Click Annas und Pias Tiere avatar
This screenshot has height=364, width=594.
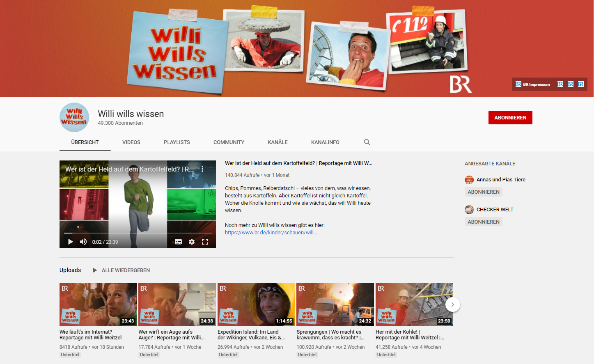coord(469,180)
